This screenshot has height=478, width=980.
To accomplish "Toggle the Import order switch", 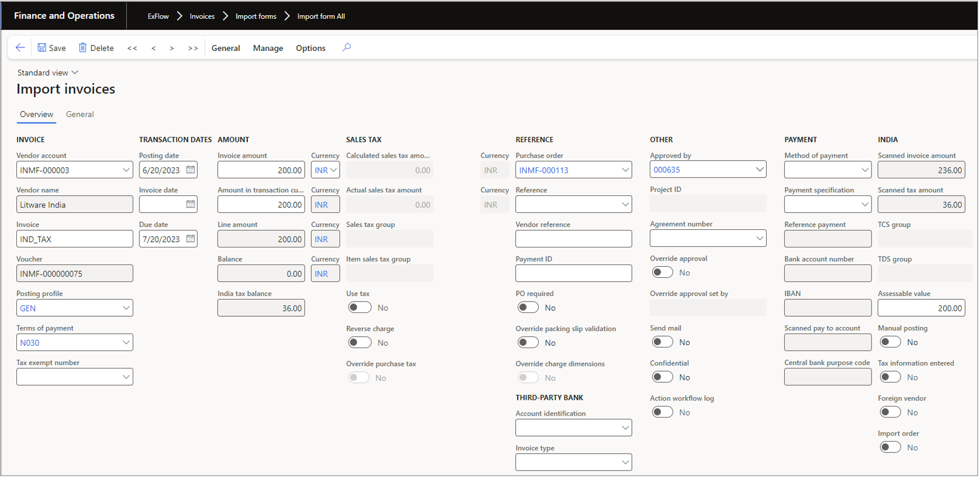I will pos(890,448).
